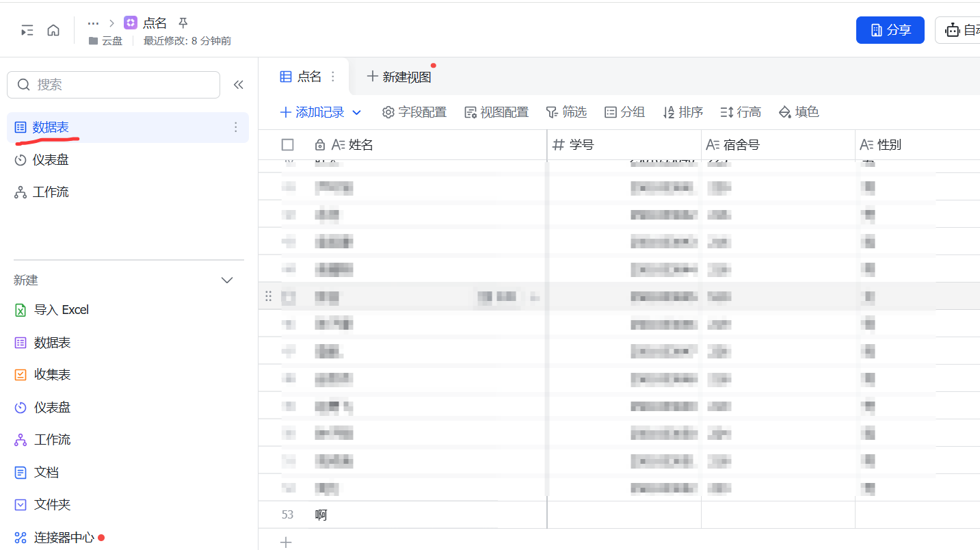
Task: Open the 分组 grouping tool
Action: (624, 112)
